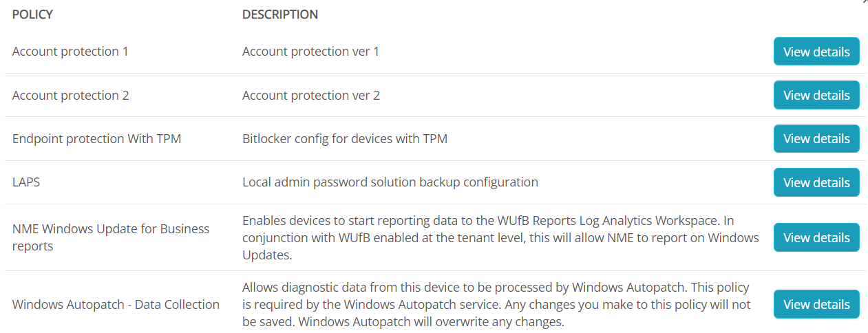This screenshot has width=868, height=333.
Task: Click Local admin password solution backup description
Action: point(390,182)
